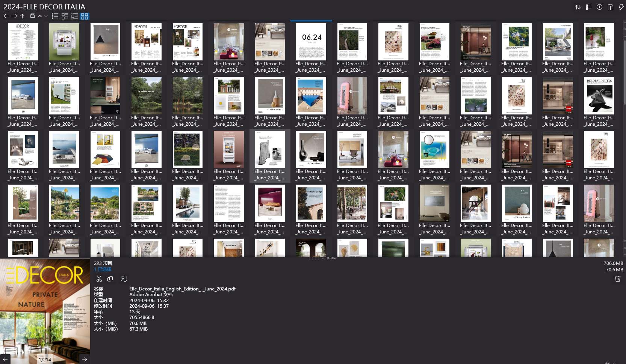This screenshot has width=626, height=364.
Task: Click the lightning bolt quick action icon
Action: pyautogui.click(x=621, y=7)
